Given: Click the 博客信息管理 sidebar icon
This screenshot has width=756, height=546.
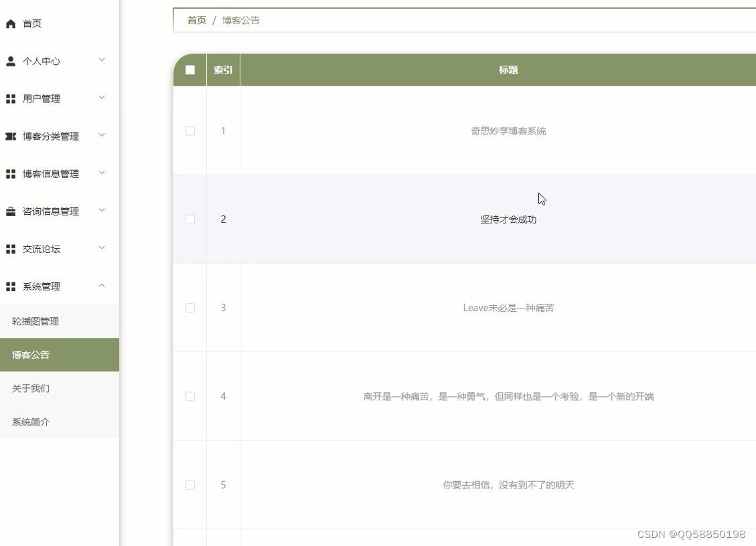Looking at the screenshot, I should [x=10, y=173].
